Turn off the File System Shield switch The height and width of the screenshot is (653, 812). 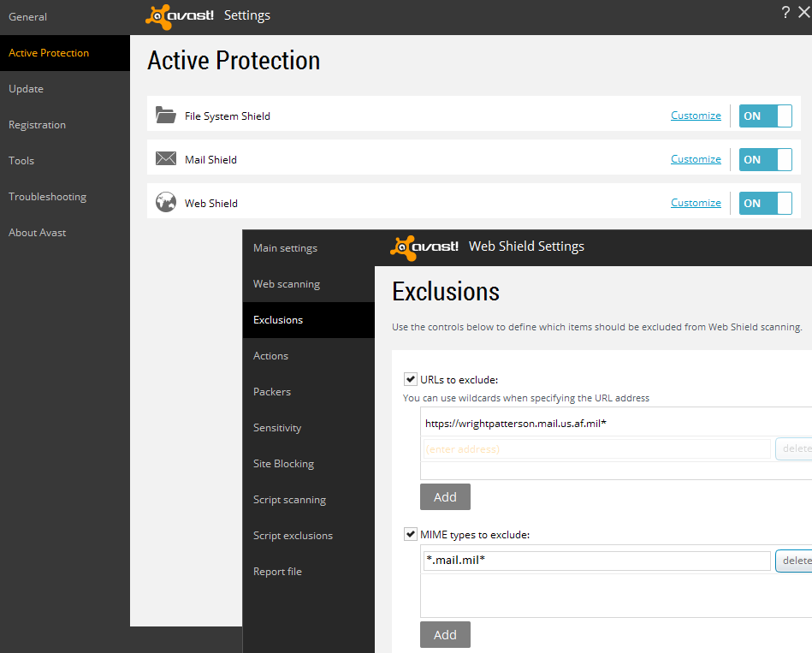765,116
